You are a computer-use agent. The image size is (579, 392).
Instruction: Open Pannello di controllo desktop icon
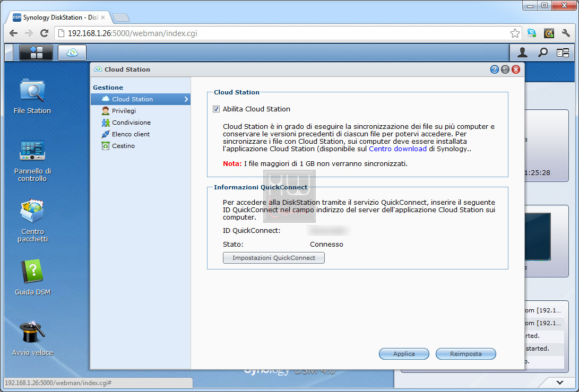(x=32, y=161)
